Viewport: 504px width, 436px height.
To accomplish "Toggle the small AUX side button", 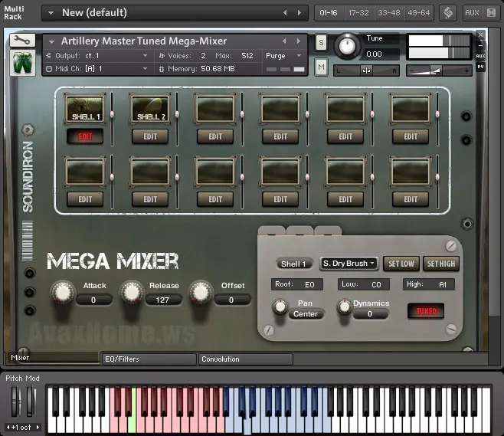I will click(480, 56).
